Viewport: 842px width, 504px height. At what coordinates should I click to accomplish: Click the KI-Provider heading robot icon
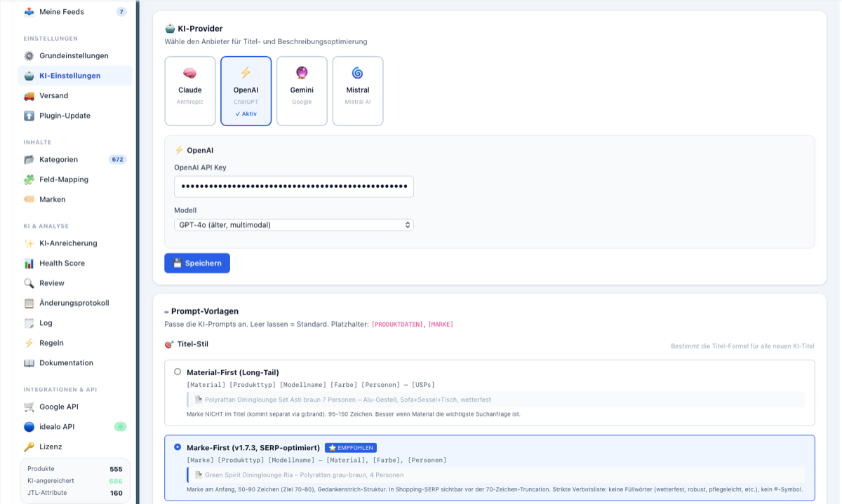[170, 29]
